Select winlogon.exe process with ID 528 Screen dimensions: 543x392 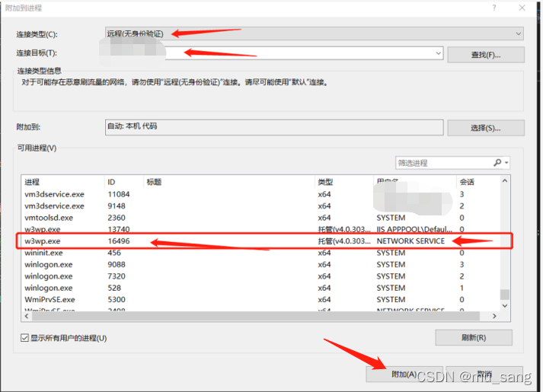pos(260,288)
